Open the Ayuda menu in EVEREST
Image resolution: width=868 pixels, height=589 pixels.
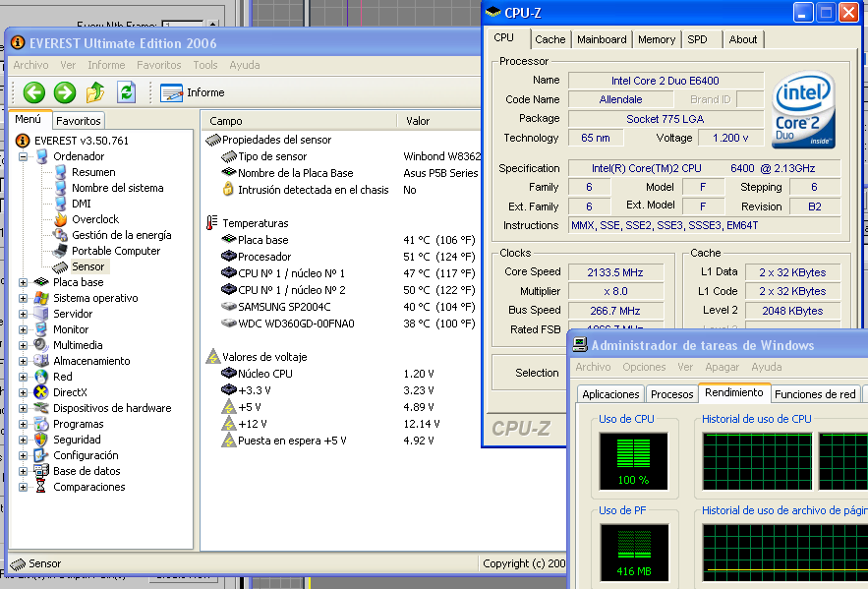245,65
